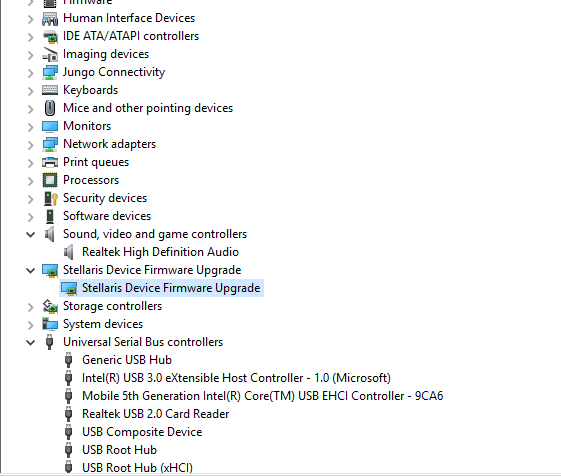The image size is (561, 476).
Task: Expand the Processors node
Action: [31, 181]
